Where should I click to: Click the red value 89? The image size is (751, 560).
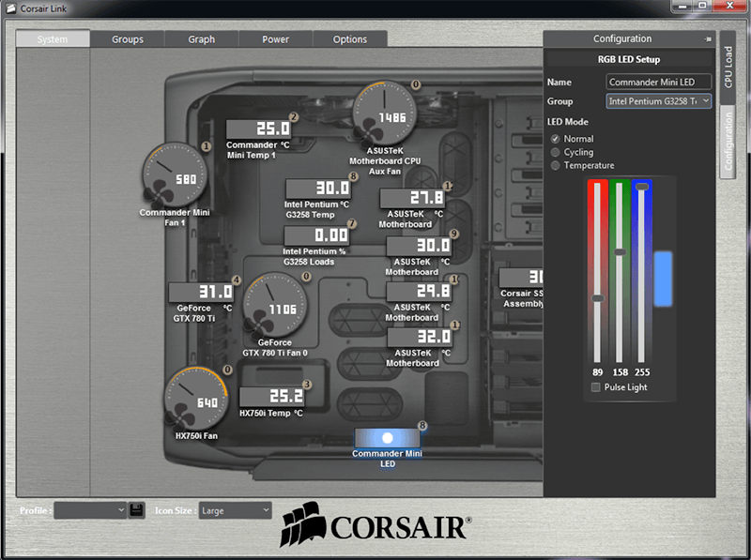point(597,372)
